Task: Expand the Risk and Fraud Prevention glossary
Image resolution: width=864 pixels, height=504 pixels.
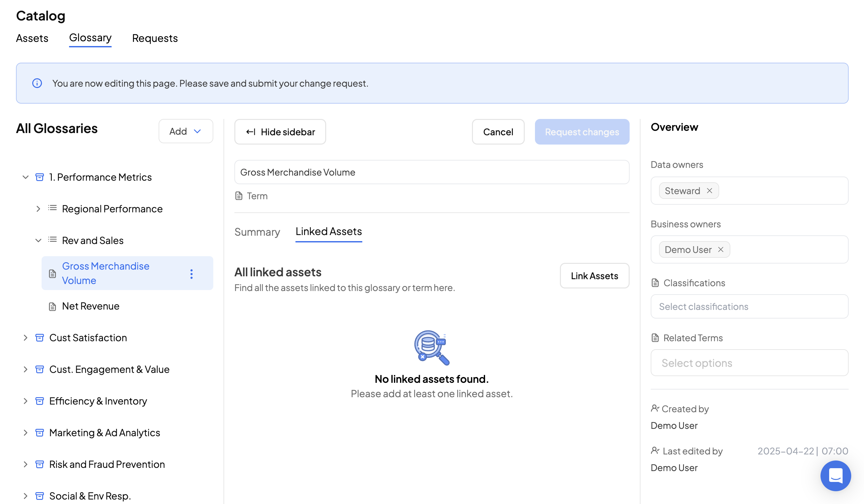Action: (25, 464)
